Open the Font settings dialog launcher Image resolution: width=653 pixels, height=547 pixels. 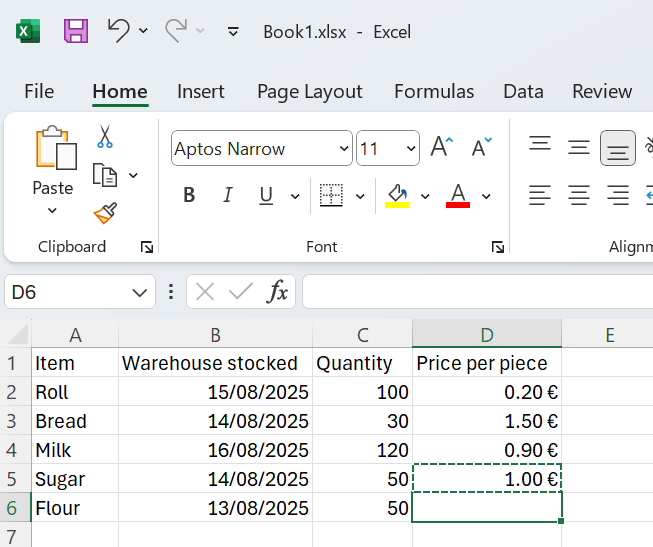pos(498,247)
